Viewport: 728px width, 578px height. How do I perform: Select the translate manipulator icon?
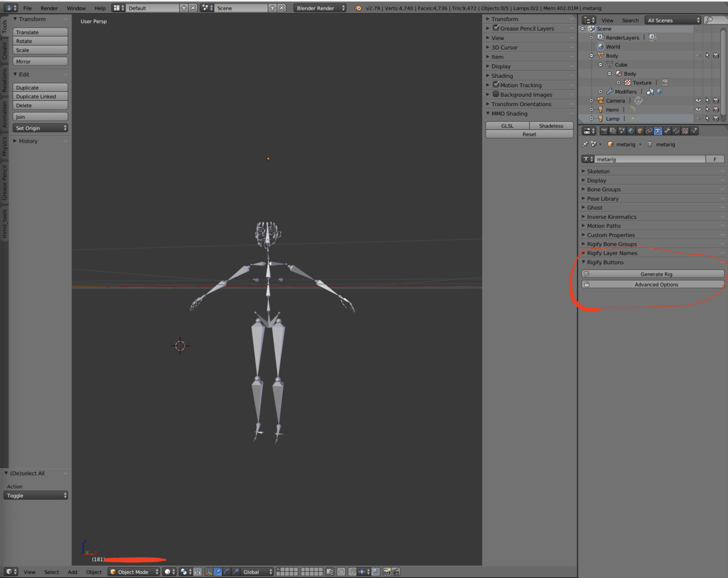click(x=218, y=572)
